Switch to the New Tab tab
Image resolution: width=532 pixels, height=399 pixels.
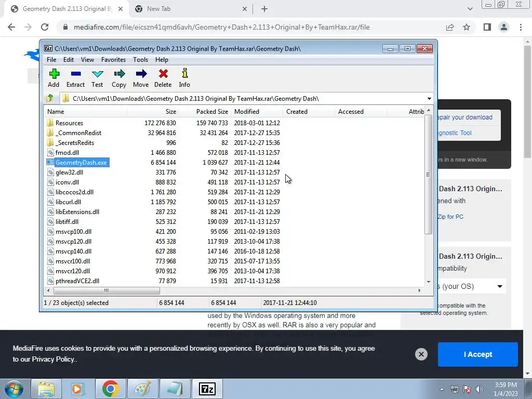[x=190, y=9]
